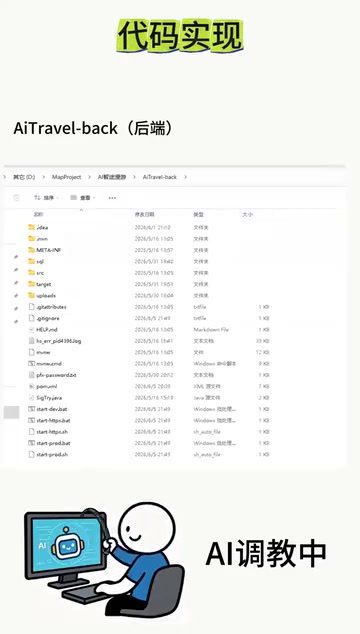Viewport: 360px width, 634px height.
Task: Click the .gitattributes file icon
Action: pos(32,307)
